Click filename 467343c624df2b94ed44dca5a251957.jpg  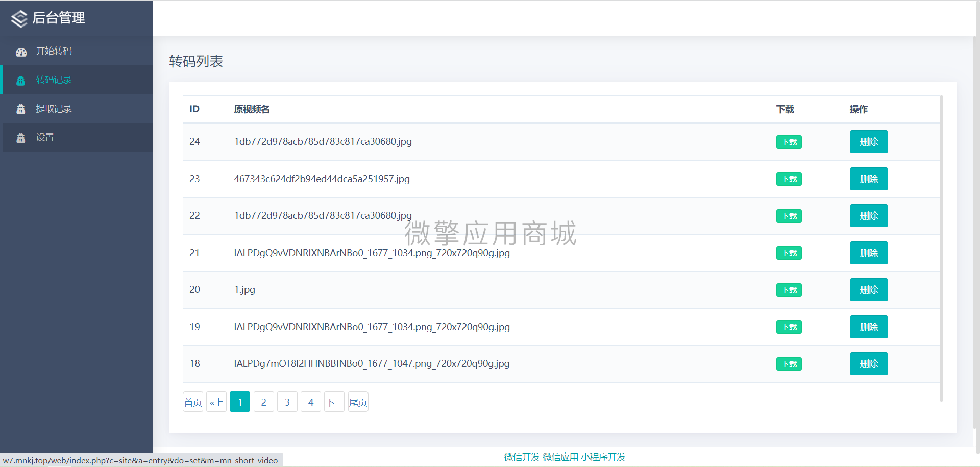click(322, 179)
